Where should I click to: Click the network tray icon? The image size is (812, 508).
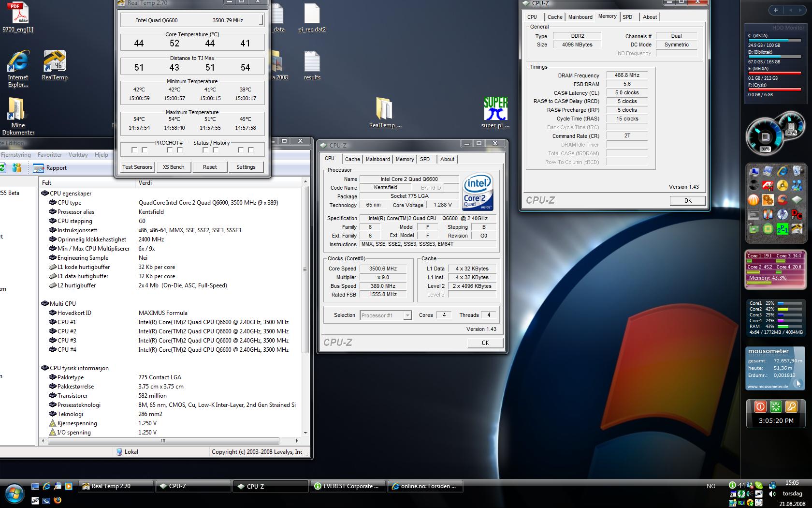pos(772,485)
